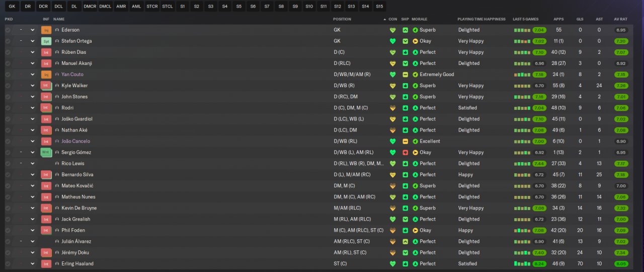Expand the chevron dropdown for Stefan Ortega

click(x=33, y=41)
